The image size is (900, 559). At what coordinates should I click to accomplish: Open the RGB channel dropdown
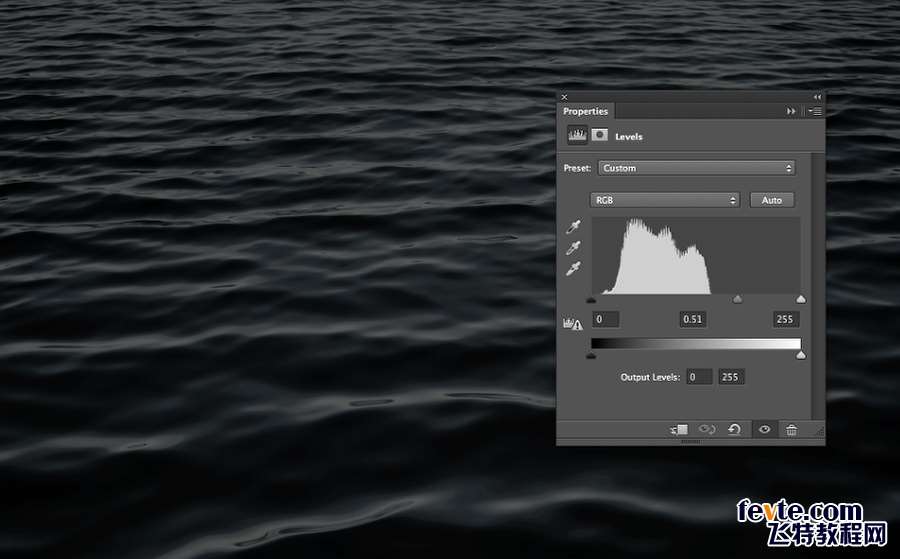[665, 200]
